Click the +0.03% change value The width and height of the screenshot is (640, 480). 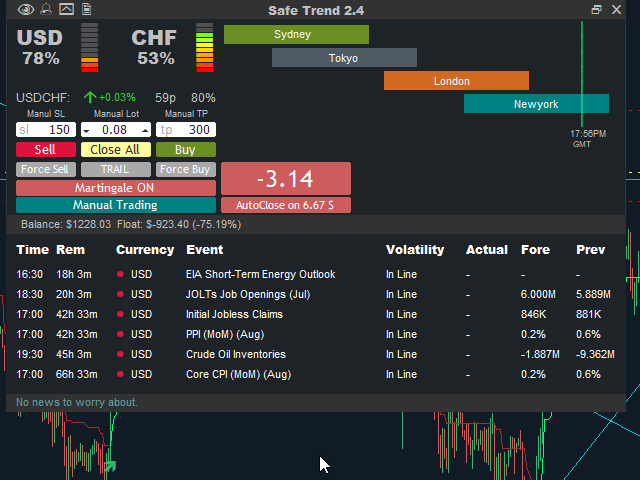point(117,98)
